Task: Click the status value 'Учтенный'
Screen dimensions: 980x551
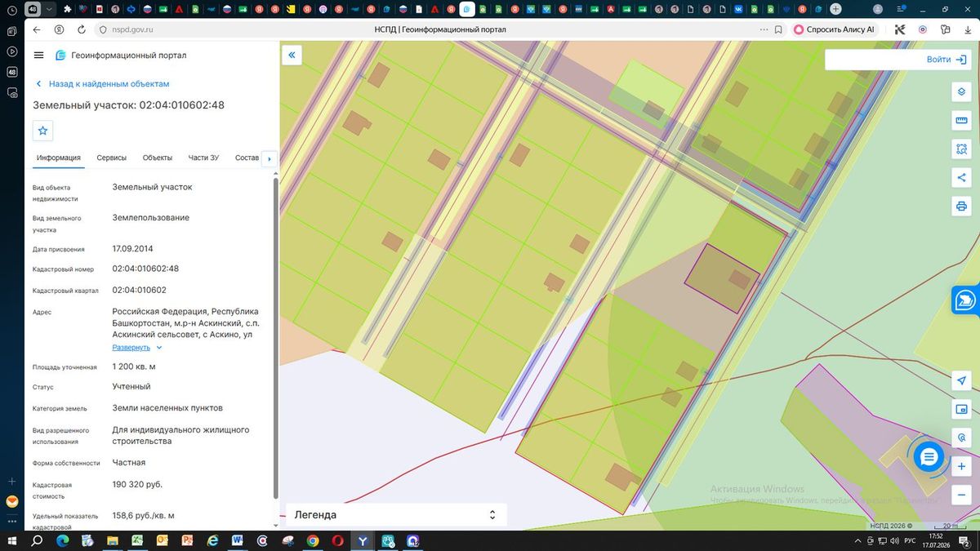Action: tap(131, 386)
